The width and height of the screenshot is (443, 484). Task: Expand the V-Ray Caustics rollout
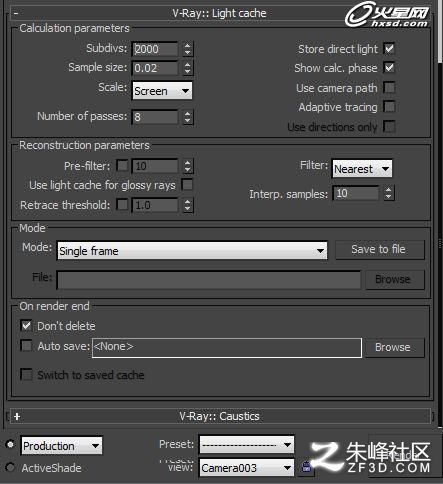(17, 416)
